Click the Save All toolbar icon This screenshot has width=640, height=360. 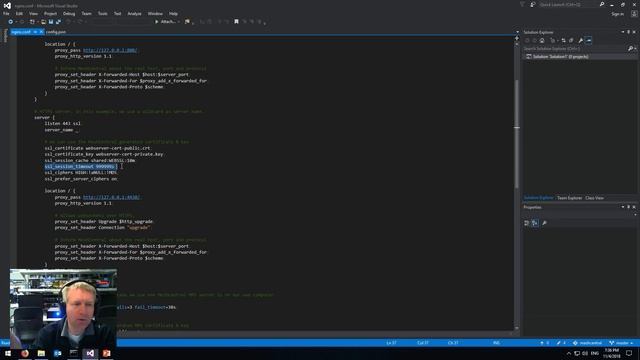coord(58,22)
